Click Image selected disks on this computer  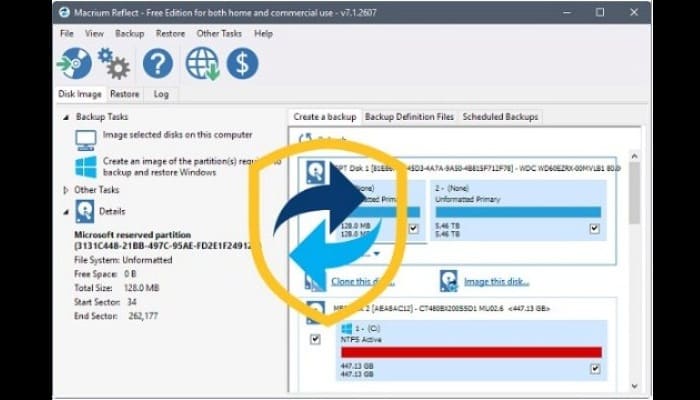(178, 135)
